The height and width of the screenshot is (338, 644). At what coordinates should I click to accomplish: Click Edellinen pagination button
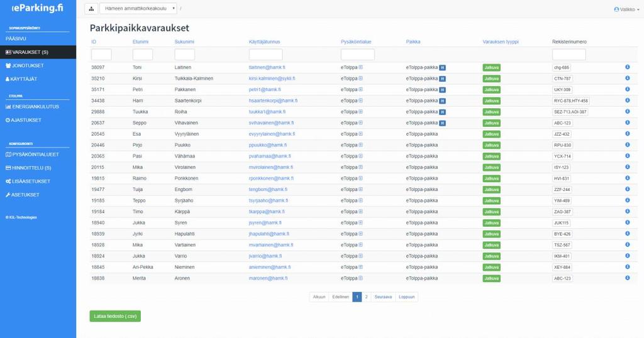coord(340,297)
